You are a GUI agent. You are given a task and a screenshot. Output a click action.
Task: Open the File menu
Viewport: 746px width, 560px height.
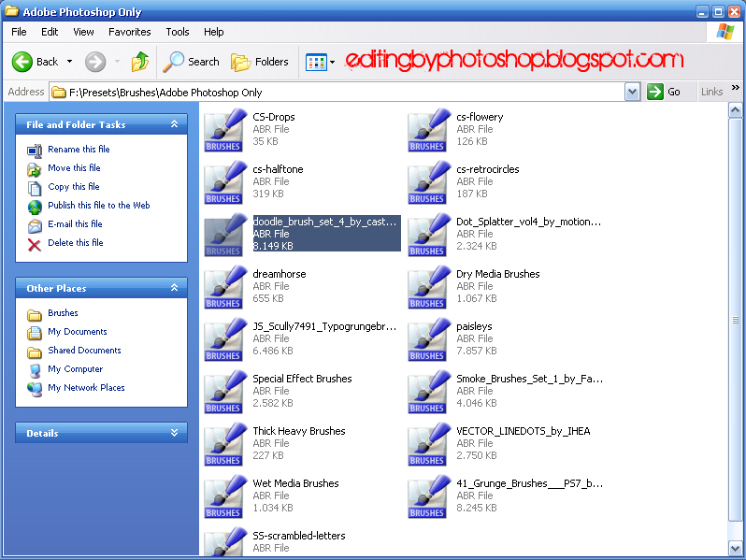point(19,32)
